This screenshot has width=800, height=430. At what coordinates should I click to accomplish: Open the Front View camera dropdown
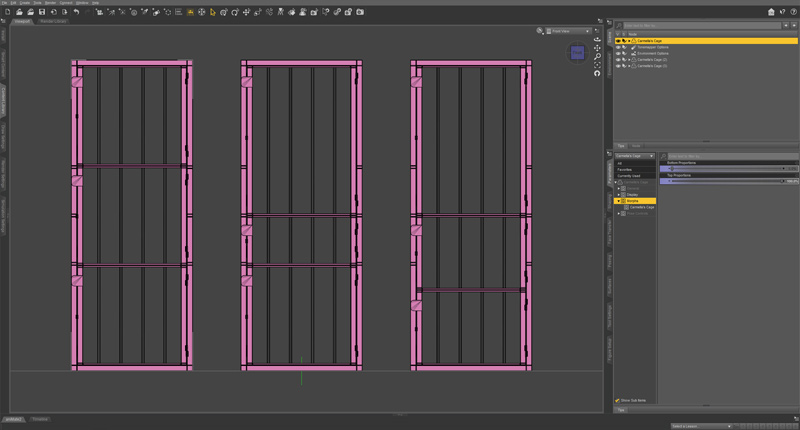(x=568, y=31)
